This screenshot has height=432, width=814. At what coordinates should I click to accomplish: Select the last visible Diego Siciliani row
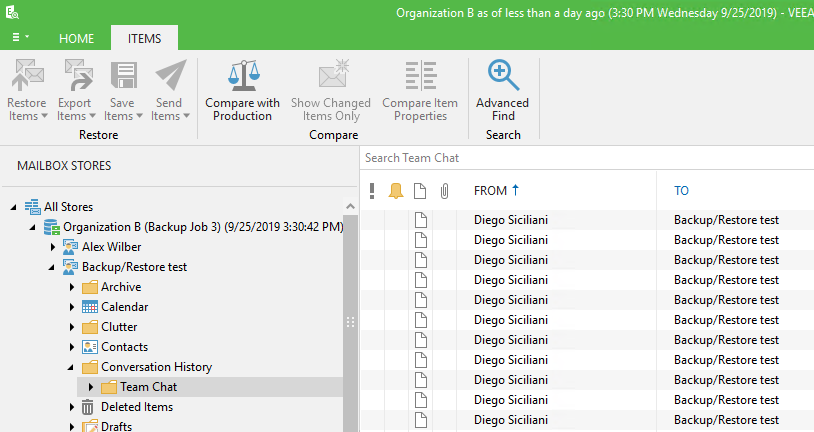[x=587, y=420]
